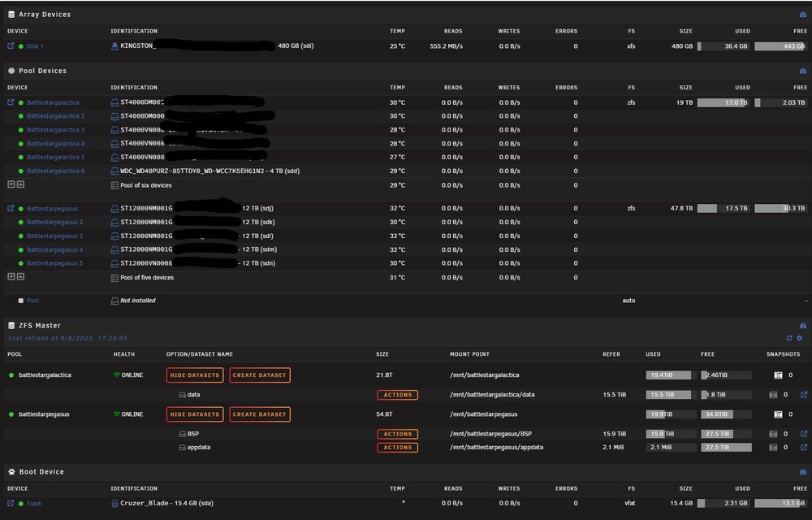
Task: Open the data dataset external link icon
Action: pos(804,395)
